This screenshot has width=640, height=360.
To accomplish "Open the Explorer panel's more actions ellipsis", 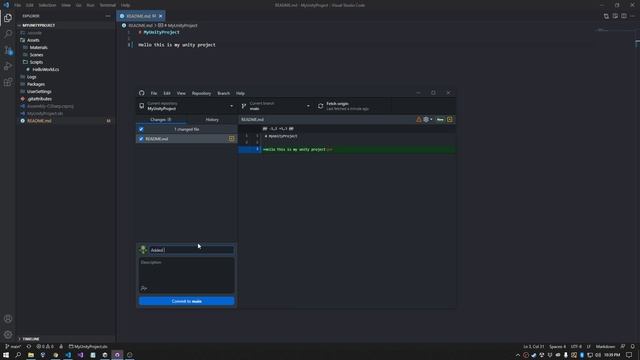I will (x=108, y=16).
